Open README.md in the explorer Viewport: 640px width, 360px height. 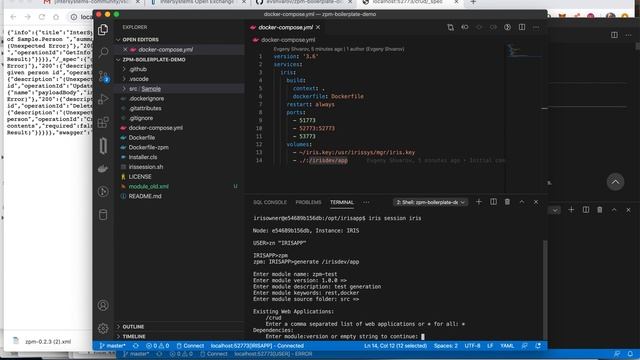[x=145, y=196]
